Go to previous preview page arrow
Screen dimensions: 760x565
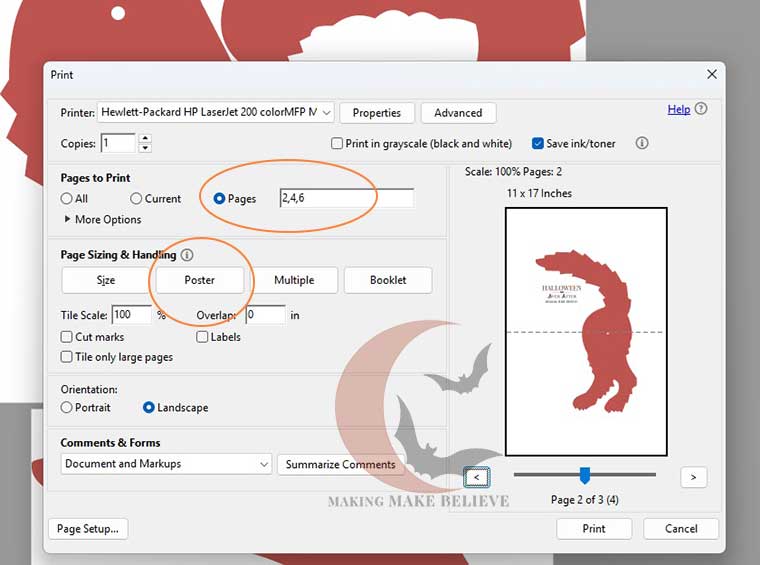[476, 477]
